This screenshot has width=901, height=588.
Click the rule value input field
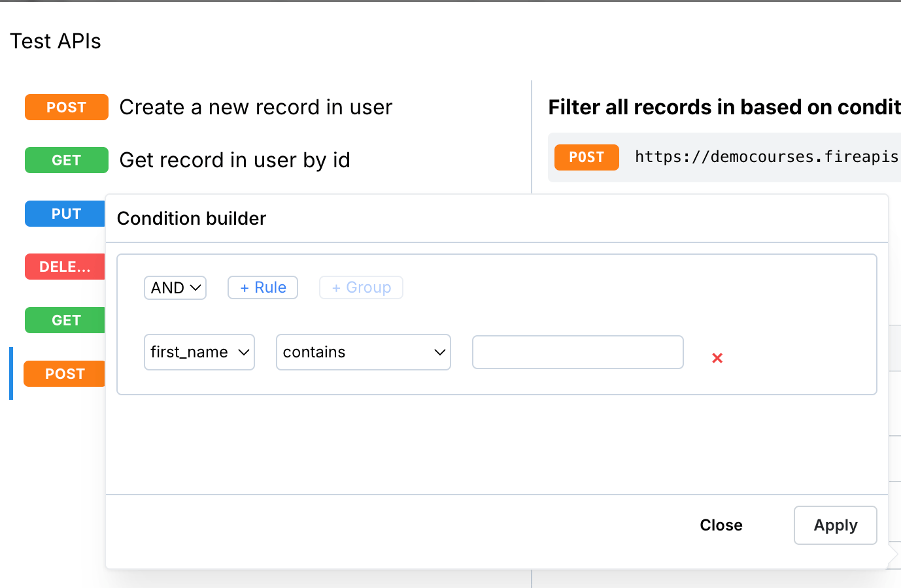point(578,352)
